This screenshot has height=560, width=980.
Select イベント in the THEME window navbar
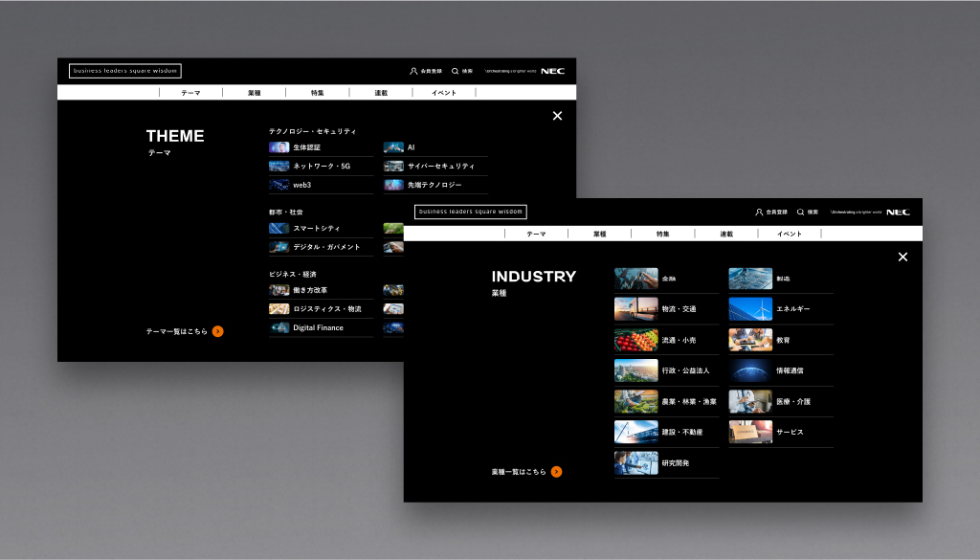444,93
